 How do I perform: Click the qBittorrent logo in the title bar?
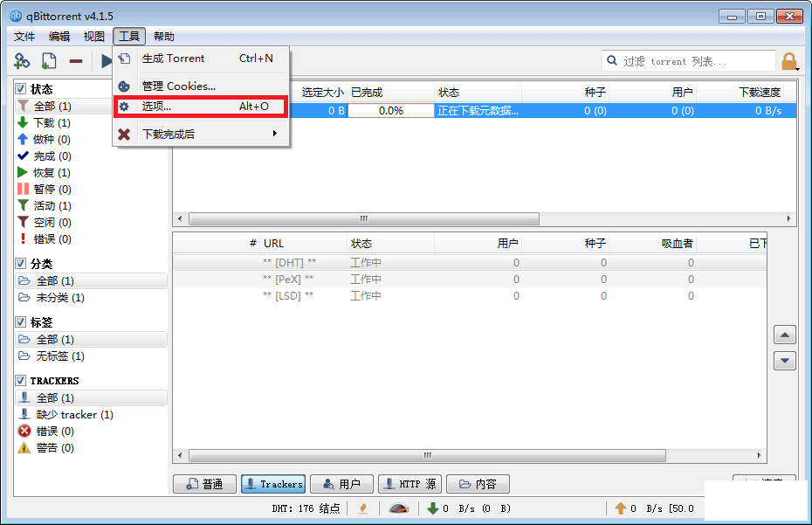[16, 16]
